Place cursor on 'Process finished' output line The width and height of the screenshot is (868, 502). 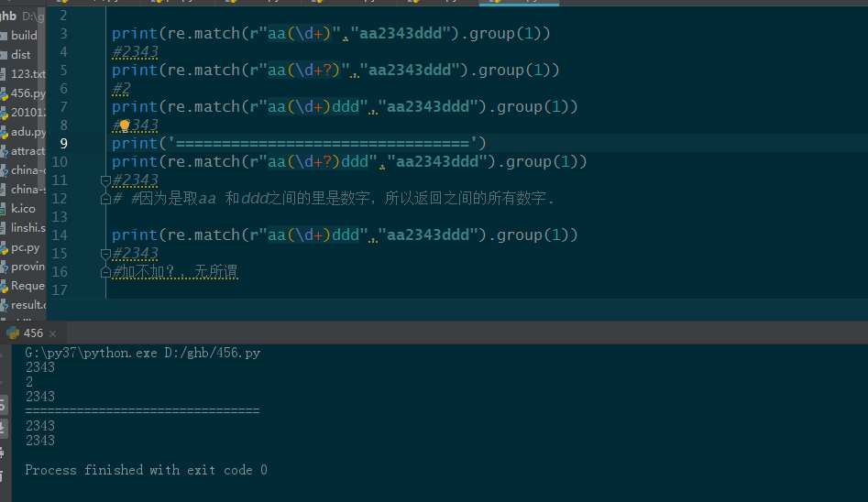147,470
